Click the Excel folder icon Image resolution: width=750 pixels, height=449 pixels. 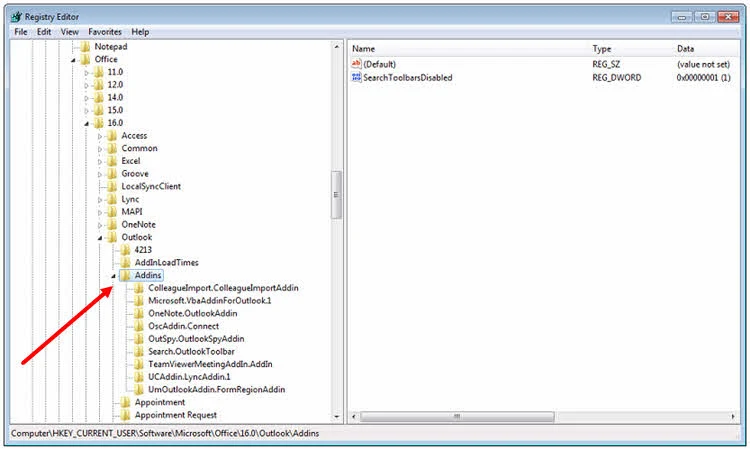[112, 161]
